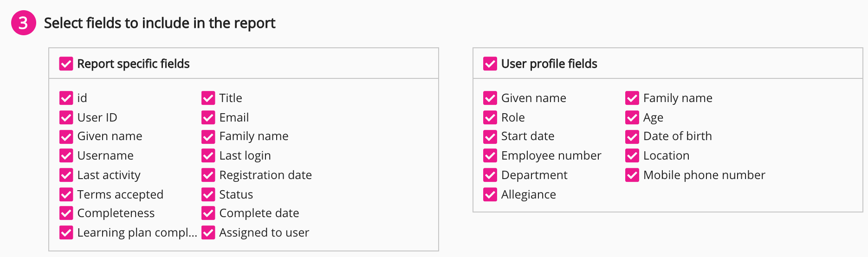Screen dimensions: 868x257
Task: Toggle the Role profile field
Action: (x=490, y=117)
